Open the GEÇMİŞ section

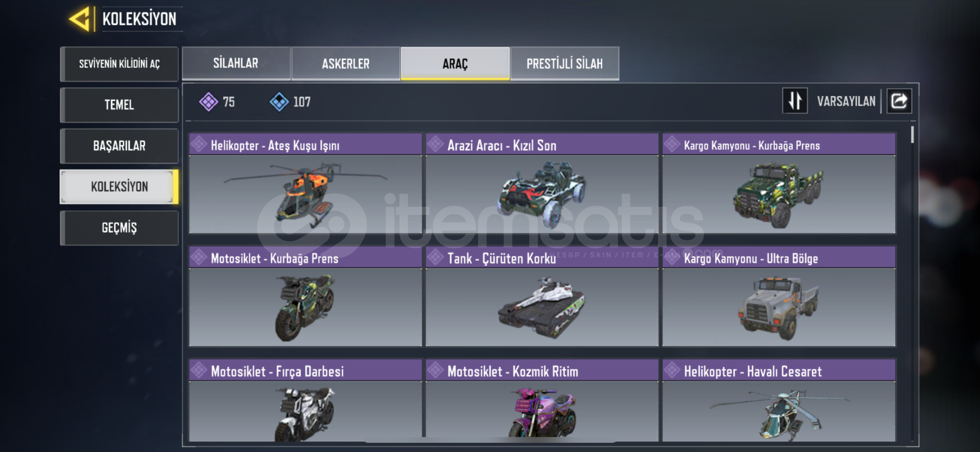(x=119, y=228)
